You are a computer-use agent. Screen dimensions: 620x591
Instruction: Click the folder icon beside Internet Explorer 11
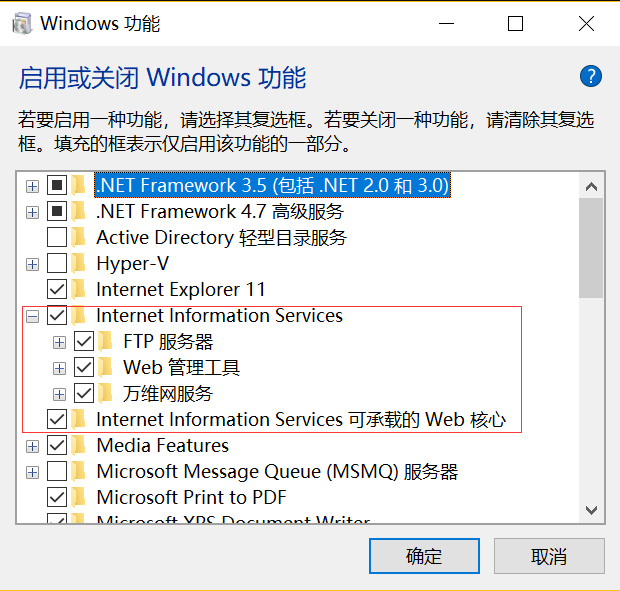coord(79,289)
